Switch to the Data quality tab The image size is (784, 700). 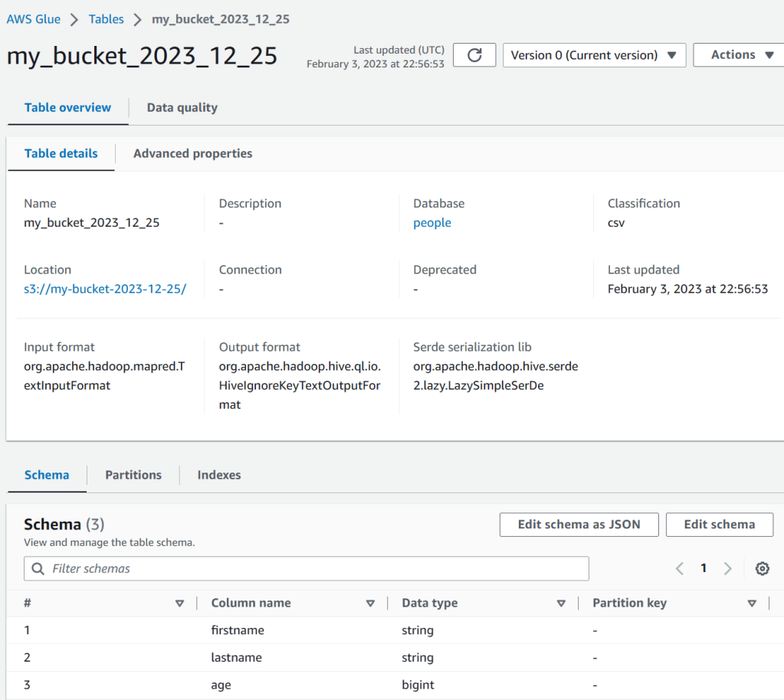click(x=182, y=108)
